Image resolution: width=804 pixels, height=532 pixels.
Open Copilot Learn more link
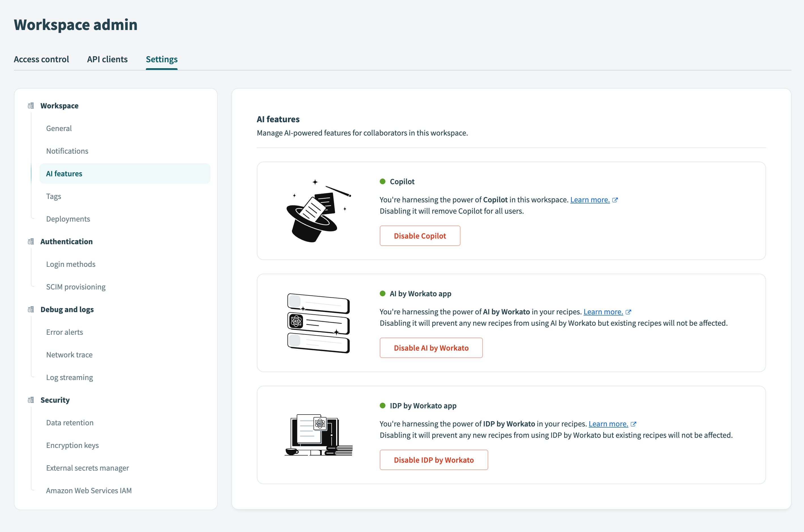pyautogui.click(x=590, y=200)
